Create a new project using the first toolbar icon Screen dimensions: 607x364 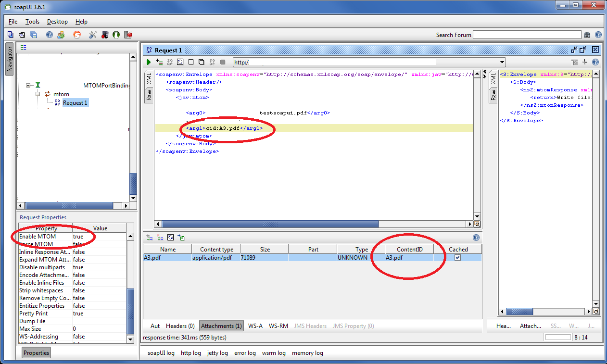(10, 34)
